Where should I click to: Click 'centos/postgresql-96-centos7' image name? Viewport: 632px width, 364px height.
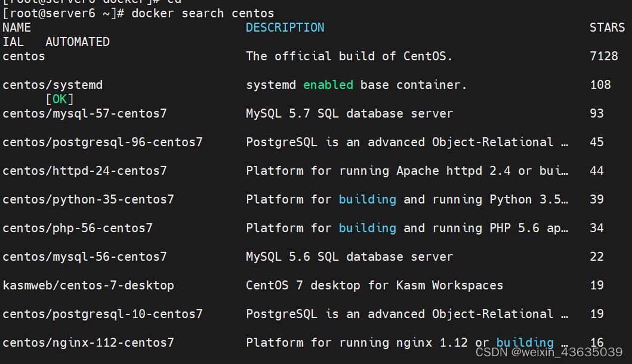[103, 142]
